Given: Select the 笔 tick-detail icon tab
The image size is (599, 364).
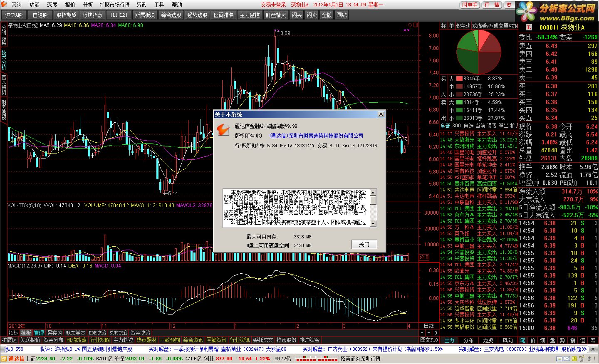Looking at the screenshot, I should coord(523,340).
